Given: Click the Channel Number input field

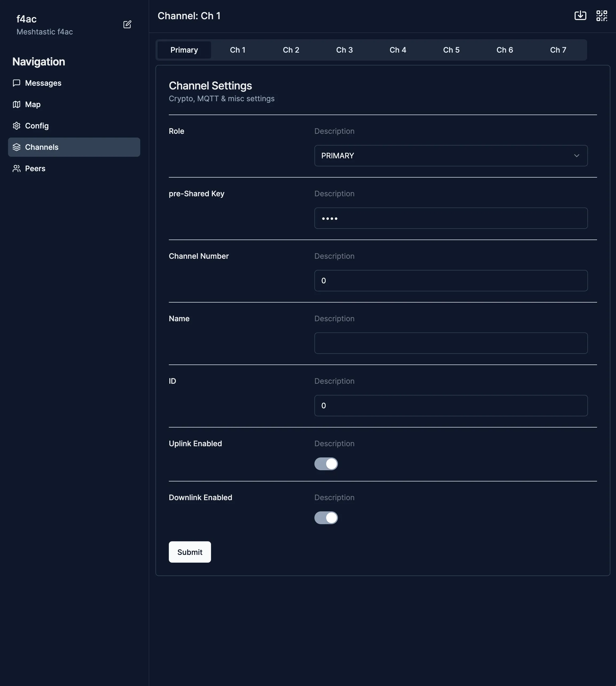Looking at the screenshot, I should 451,281.
